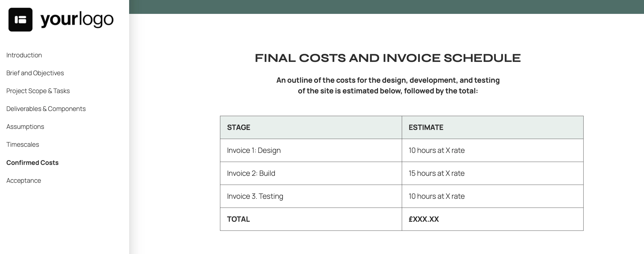Image resolution: width=644 pixels, height=254 pixels.
Task: Click the Invoice 2: Build cell
Action: (311, 173)
